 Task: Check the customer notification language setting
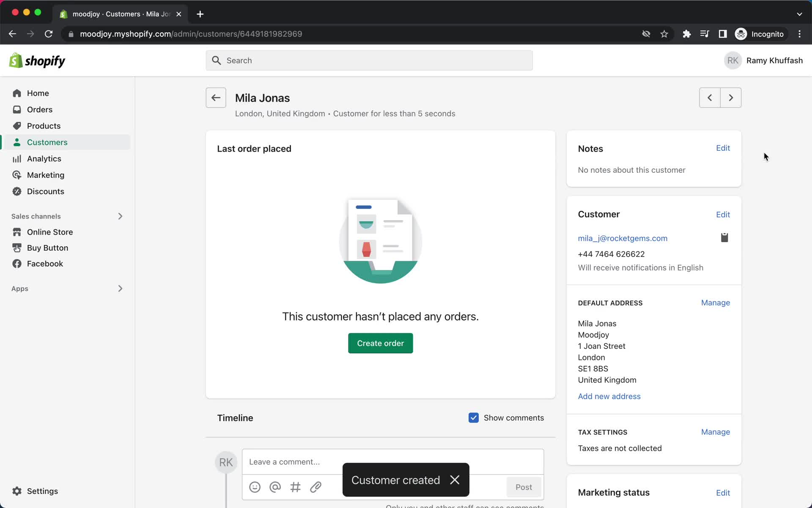click(640, 268)
